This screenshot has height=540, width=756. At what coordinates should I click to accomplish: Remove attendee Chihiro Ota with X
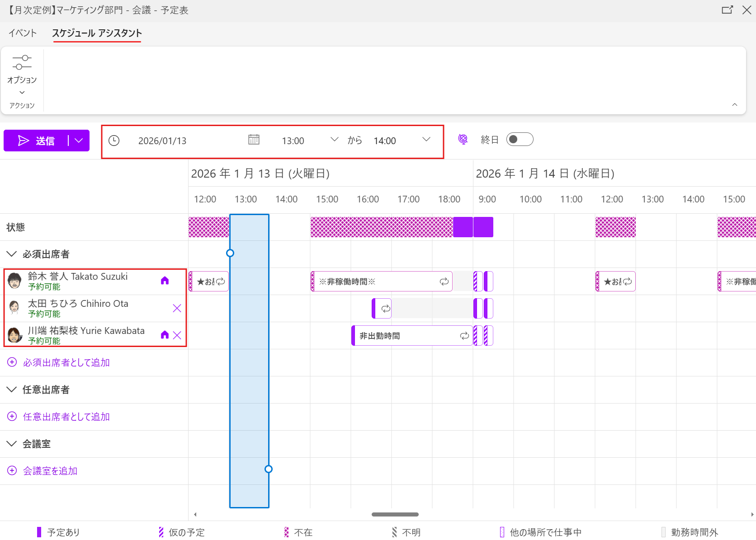[x=177, y=308]
